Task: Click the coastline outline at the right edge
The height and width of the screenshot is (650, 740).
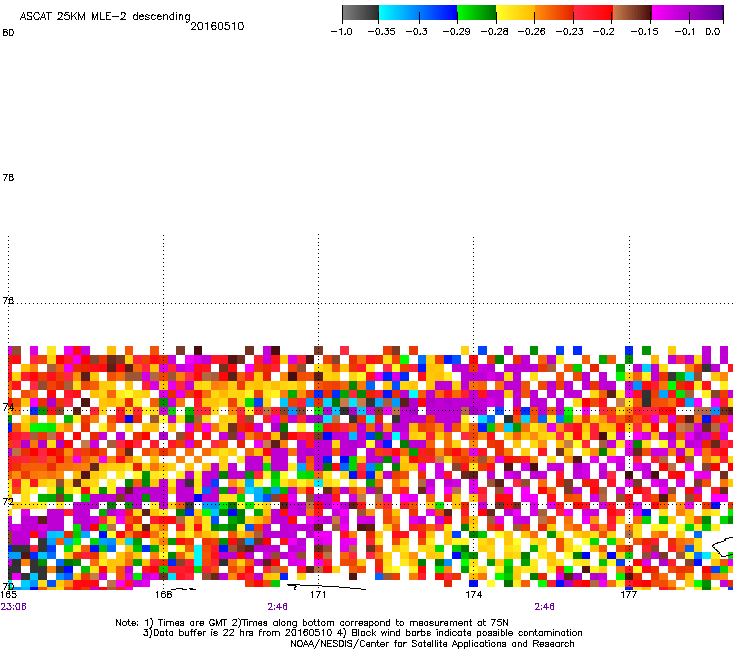Action: (x=723, y=547)
